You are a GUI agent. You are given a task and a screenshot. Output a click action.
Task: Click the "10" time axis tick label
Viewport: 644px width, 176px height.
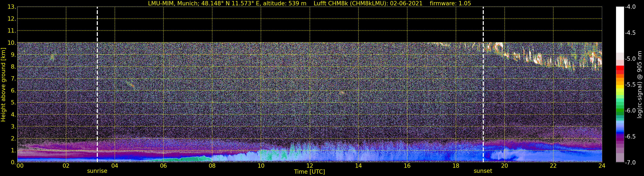pos(261,166)
